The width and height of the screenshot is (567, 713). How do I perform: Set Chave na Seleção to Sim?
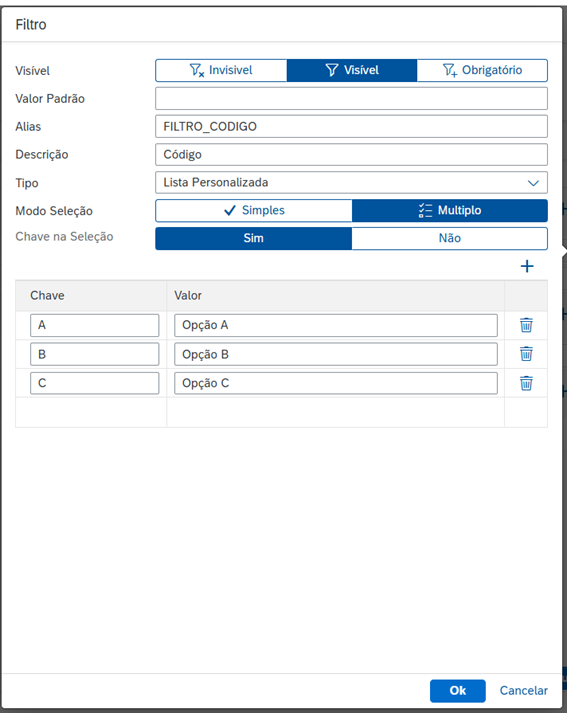(253, 238)
